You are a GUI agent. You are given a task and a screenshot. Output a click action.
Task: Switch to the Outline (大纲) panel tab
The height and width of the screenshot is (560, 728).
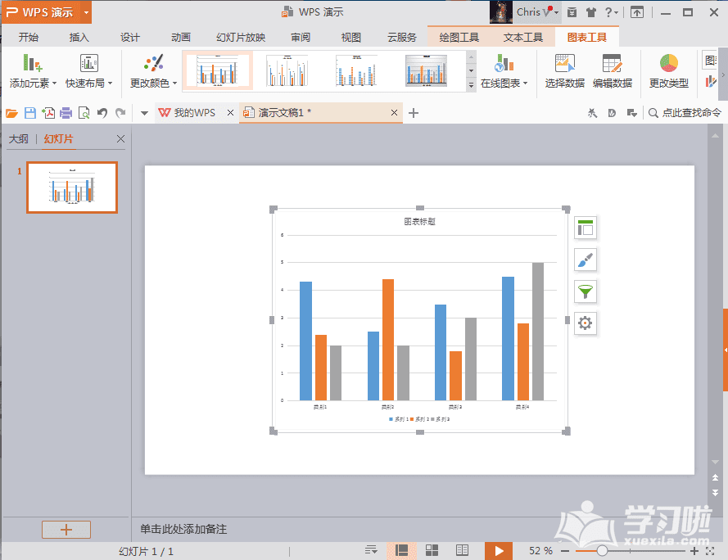pos(18,139)
